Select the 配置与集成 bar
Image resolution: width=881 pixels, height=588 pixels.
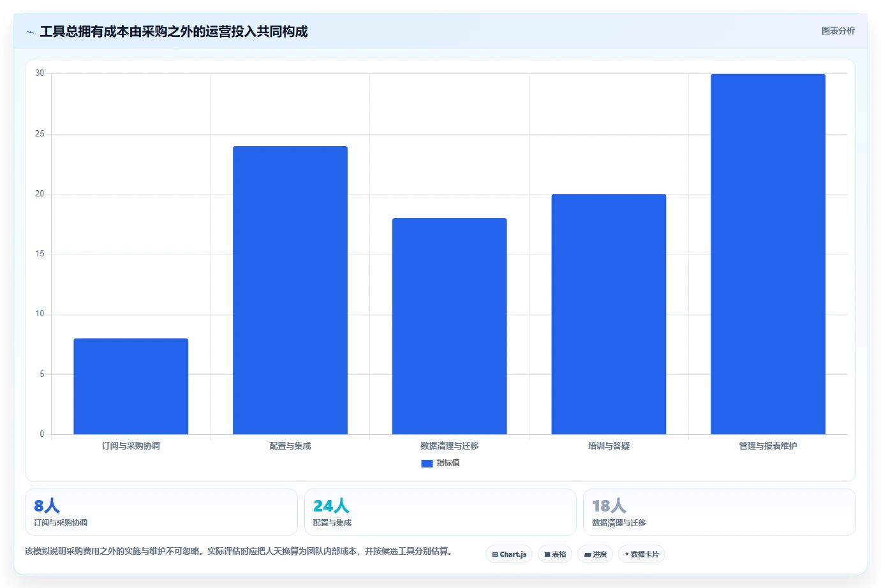tap(290, 290)
